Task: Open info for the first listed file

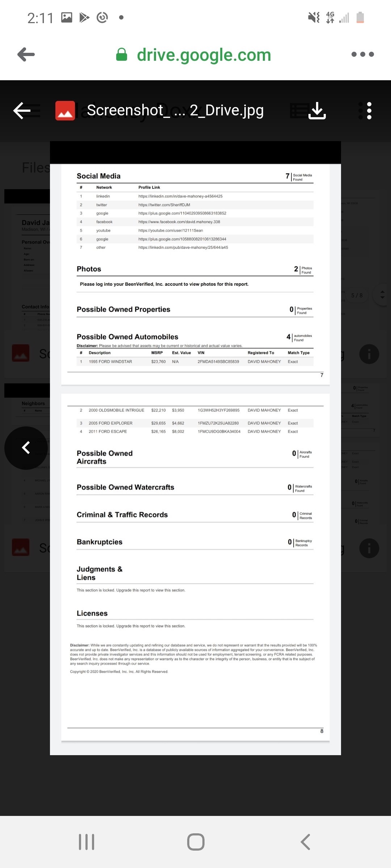Action: point(369,354)
